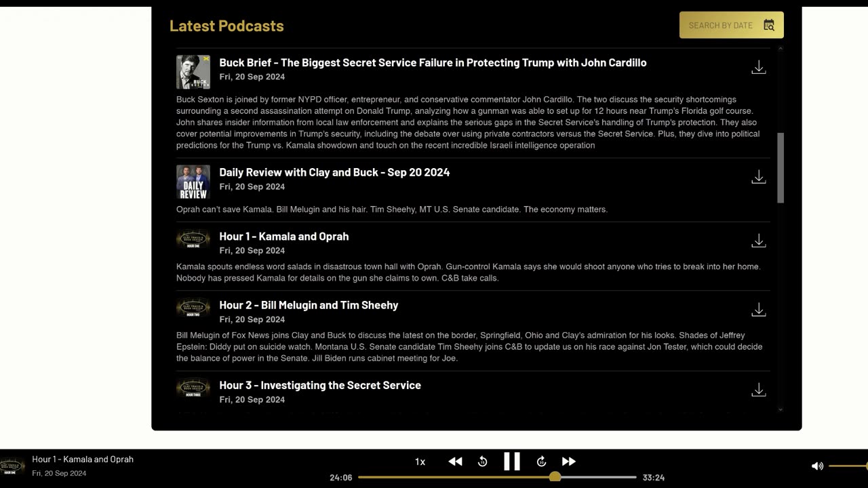Click the Buck Sexton thumbnail
Screen dimensions: 868x488
pos(193,72)
